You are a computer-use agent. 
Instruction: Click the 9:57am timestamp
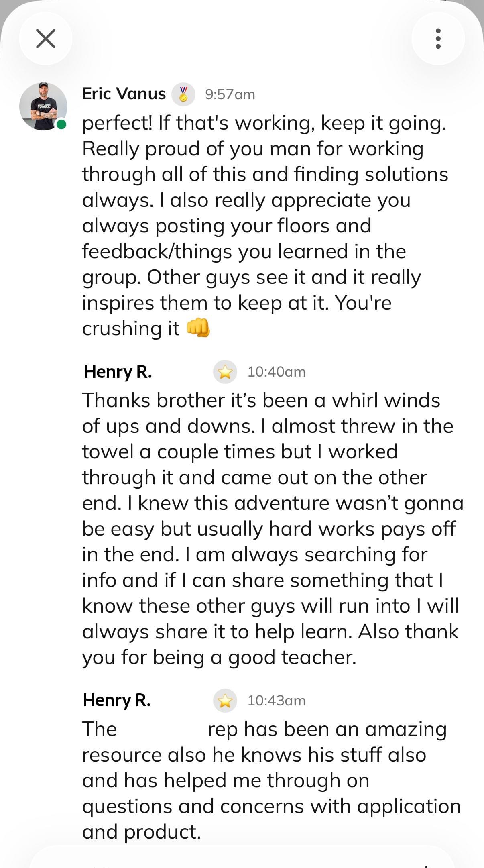230,94
